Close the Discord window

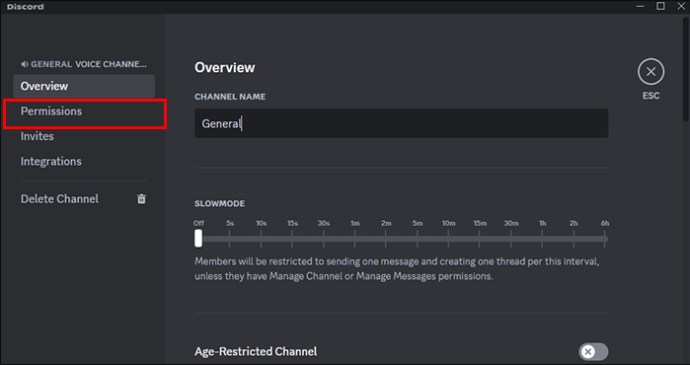[681, 6]
